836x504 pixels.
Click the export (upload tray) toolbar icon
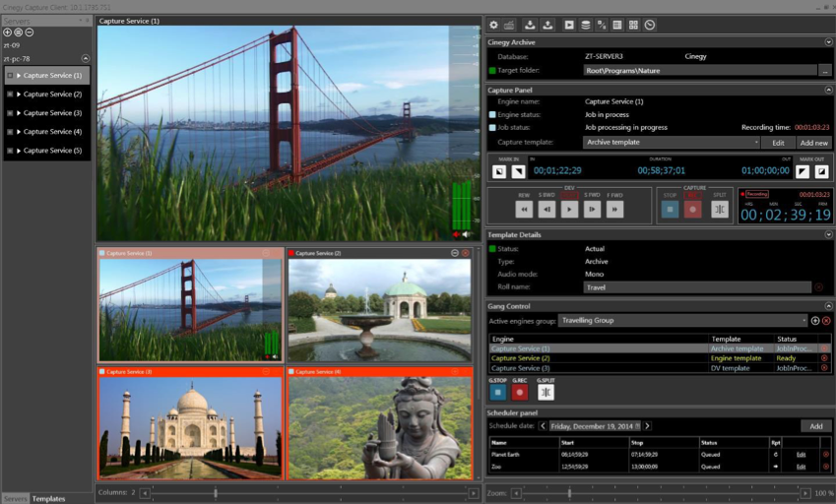(x=547, y=25)
